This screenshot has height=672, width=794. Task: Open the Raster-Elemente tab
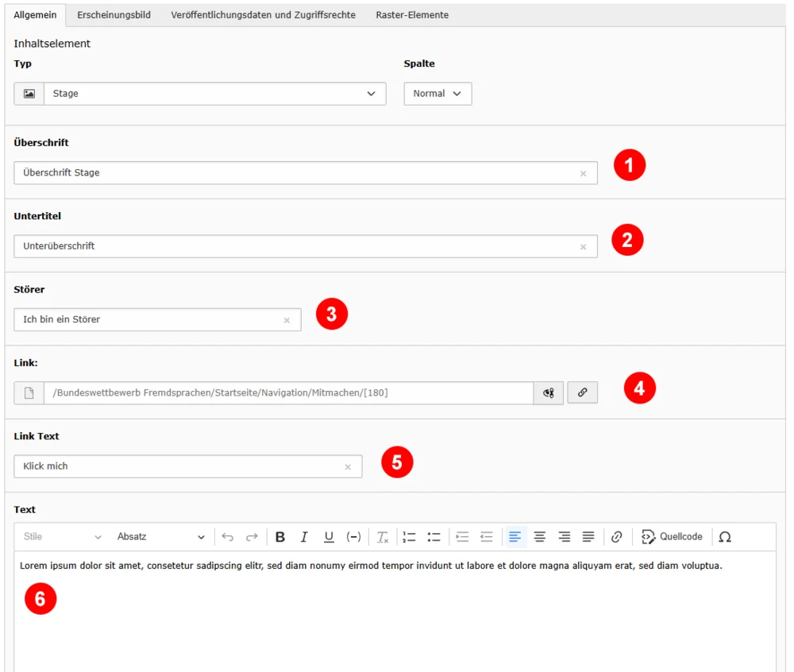[412, 15]
